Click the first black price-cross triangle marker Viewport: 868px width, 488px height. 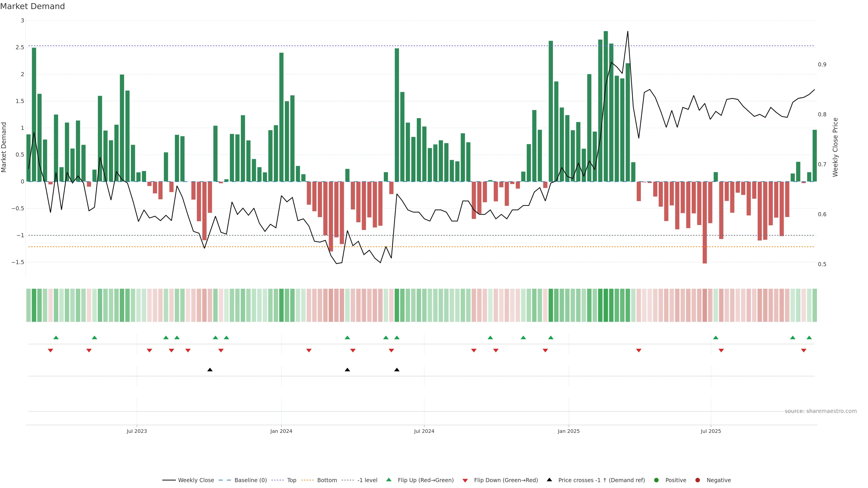click(x=210, y=370)
